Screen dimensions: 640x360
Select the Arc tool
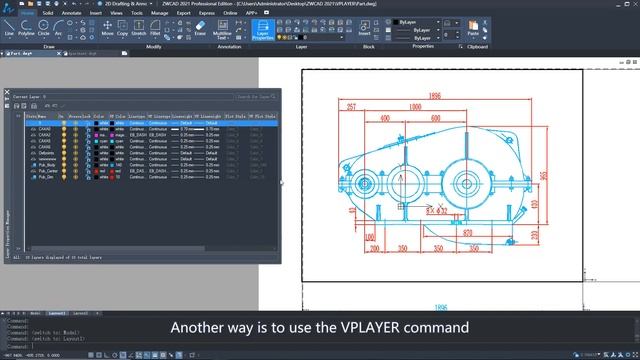(58, 29)
